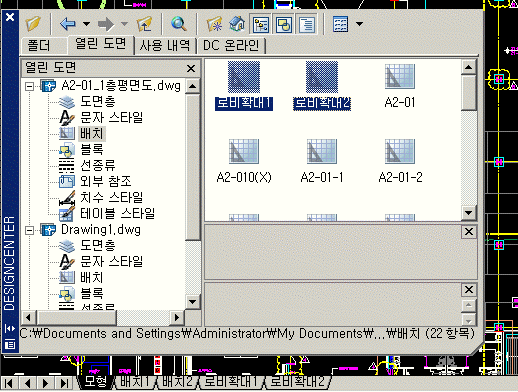The image size is (518, 392).
Task: Close the 열린 도면 tree pane
Action: coord(191,68)
